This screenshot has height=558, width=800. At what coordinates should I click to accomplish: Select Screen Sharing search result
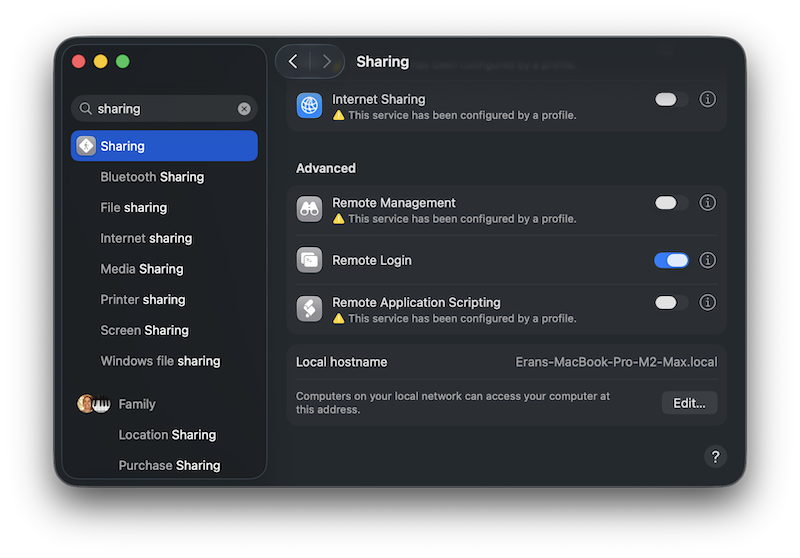(x=144, y=330)
